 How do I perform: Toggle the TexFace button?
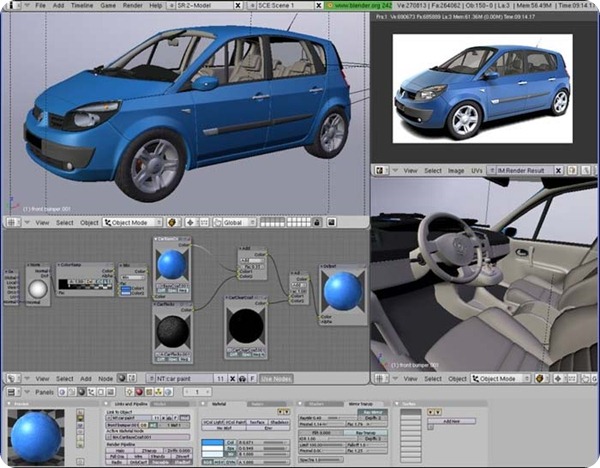257,422
